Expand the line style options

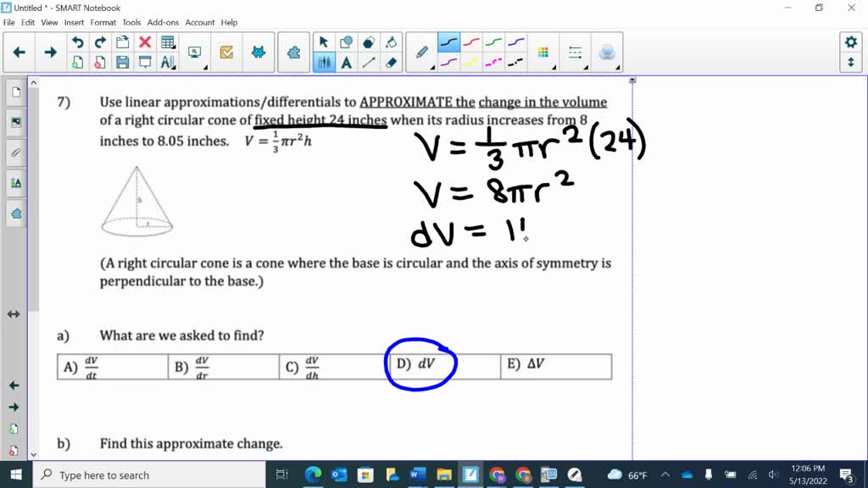click(x=586, y=68)
